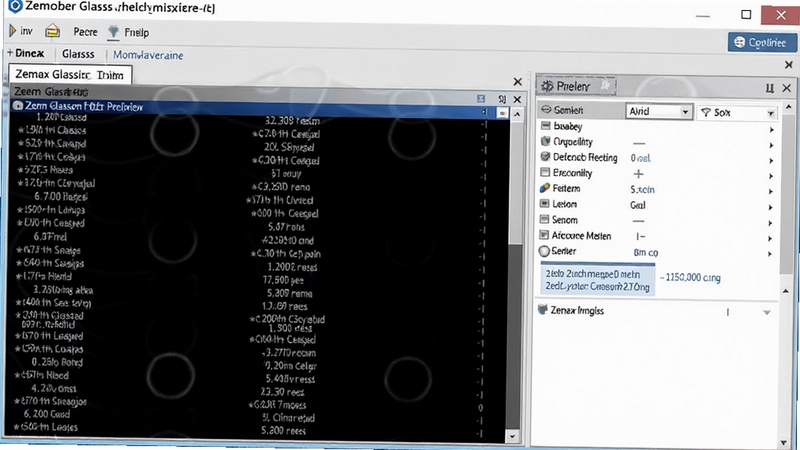
Task: Click the Serlier value '8m co'
Action: tap(646, 252)
